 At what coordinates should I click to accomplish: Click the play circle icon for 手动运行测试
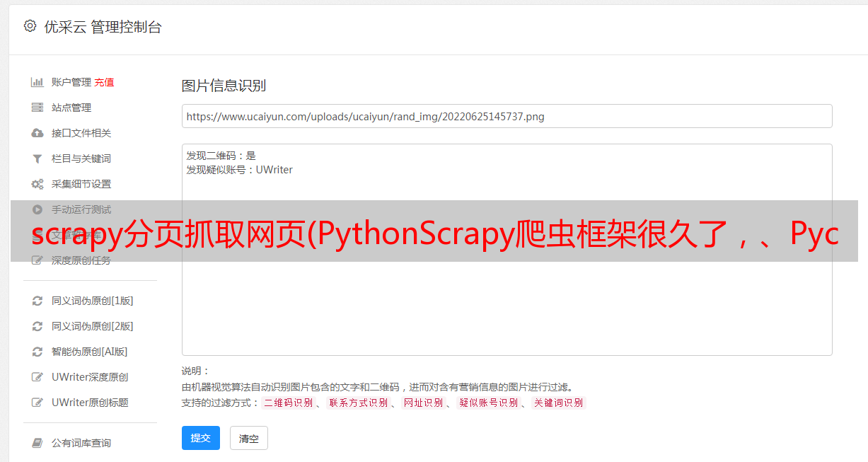click(x=37, y=209)
